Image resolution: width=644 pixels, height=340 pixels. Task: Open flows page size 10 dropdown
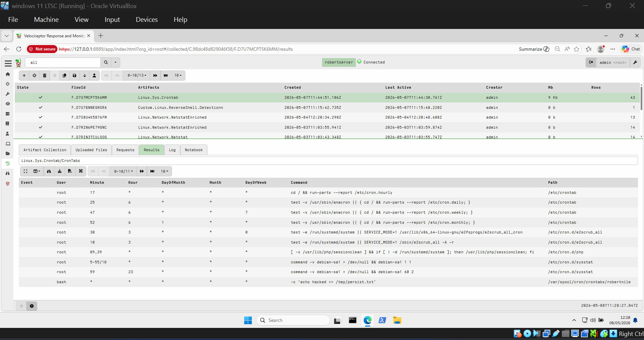tap(178, 76)
